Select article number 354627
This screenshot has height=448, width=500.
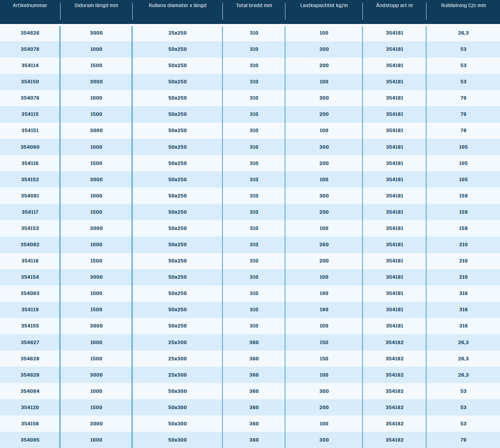tap(30, 342)
